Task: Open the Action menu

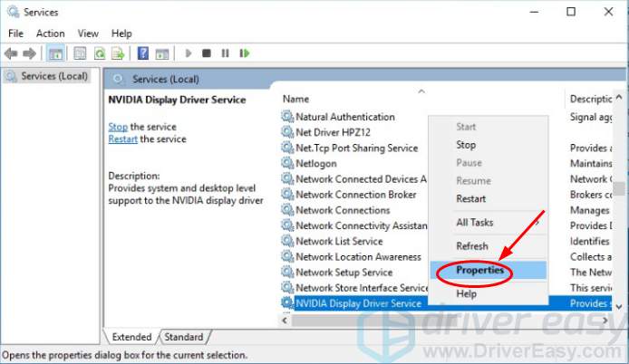Action: pyautogui.click(x=50, y=34)
